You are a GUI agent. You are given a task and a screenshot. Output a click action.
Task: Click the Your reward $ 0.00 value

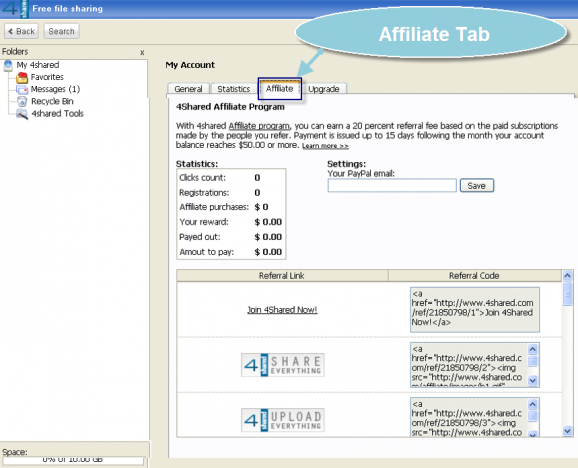click(x=268, y=222)
